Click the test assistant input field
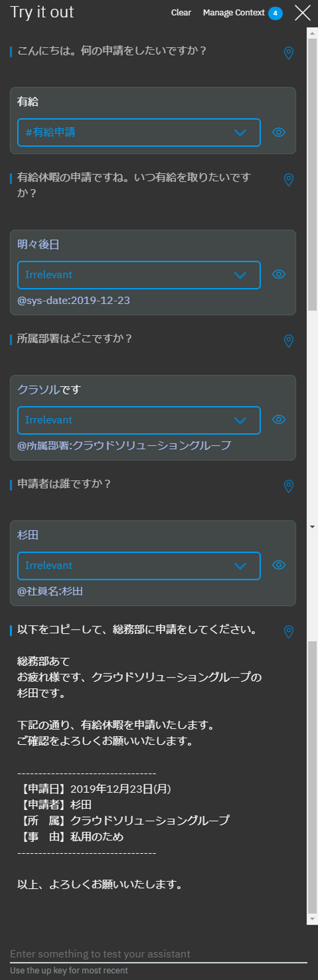 [x=159, y=953]
